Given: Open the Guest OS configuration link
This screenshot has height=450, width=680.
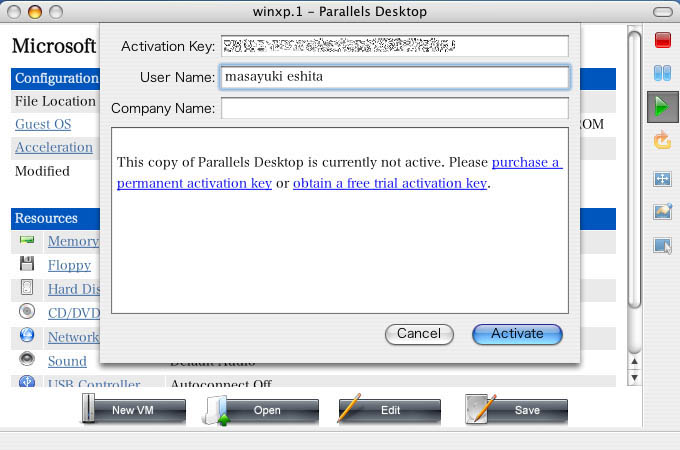Looking at the screenshot, I should [x=43, y=124].
